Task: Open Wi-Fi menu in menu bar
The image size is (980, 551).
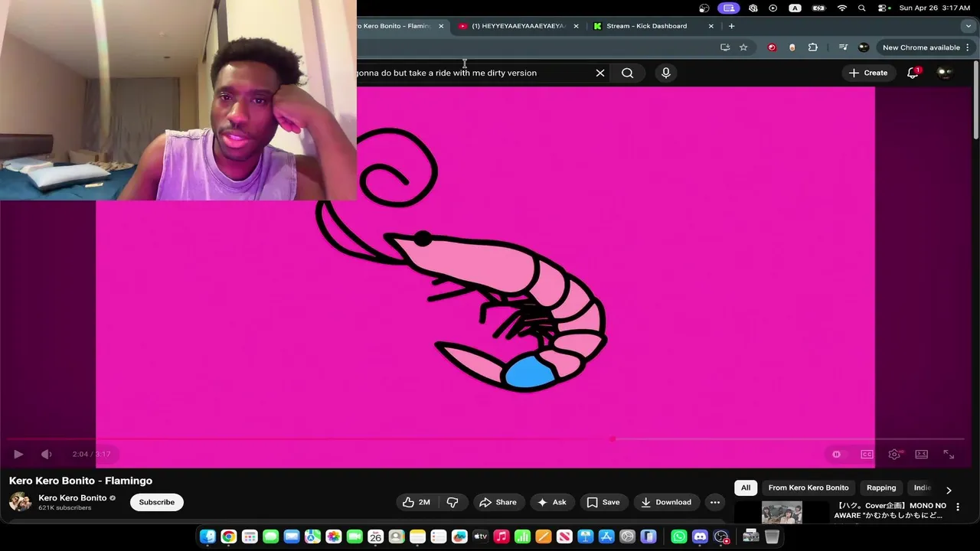Action: pyautogui.click(x=842, y=8)
